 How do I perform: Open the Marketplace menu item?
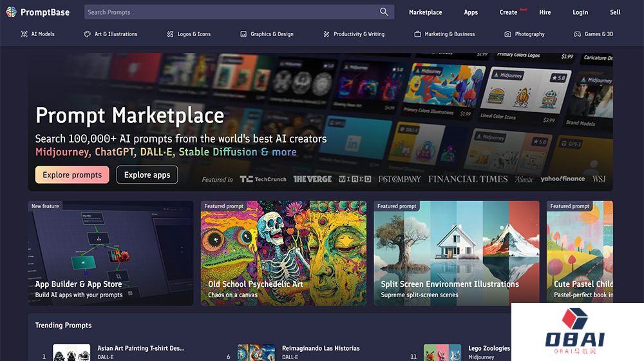click(426, 12)
